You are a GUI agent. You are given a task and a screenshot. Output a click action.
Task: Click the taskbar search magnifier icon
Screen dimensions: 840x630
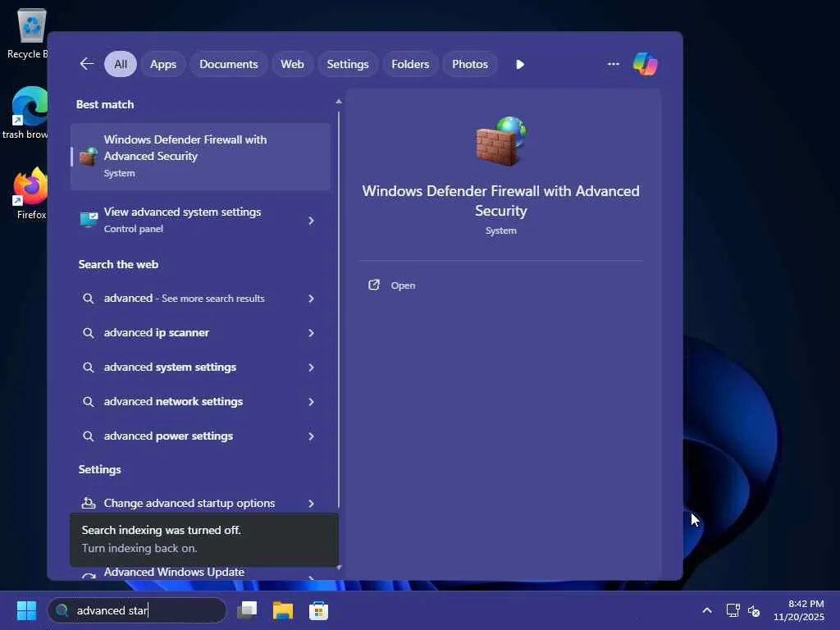[62, 610]
